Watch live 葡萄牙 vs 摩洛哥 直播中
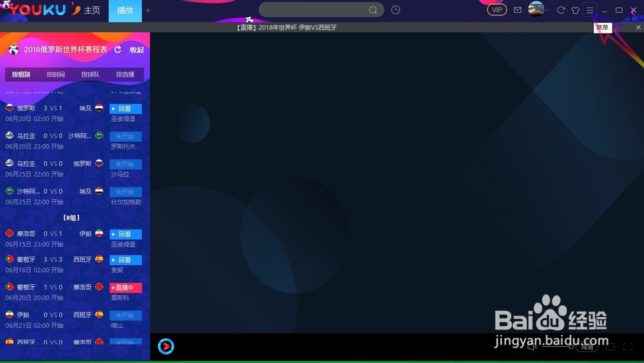Screen dimensions: 644x363 point(126,288)
